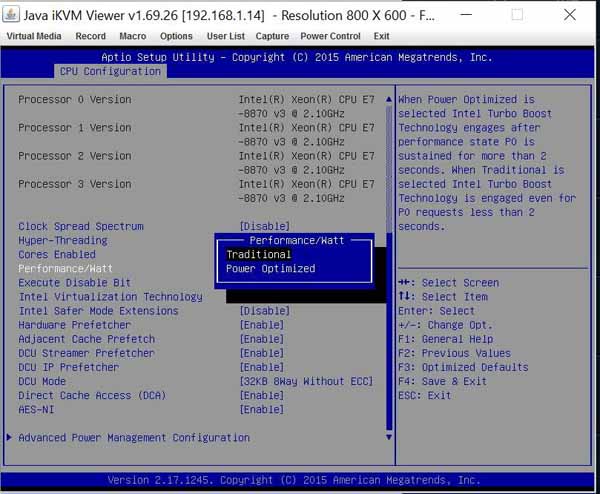Open the Virtual Media menu
600x494 pixels.
coord(34,36)
